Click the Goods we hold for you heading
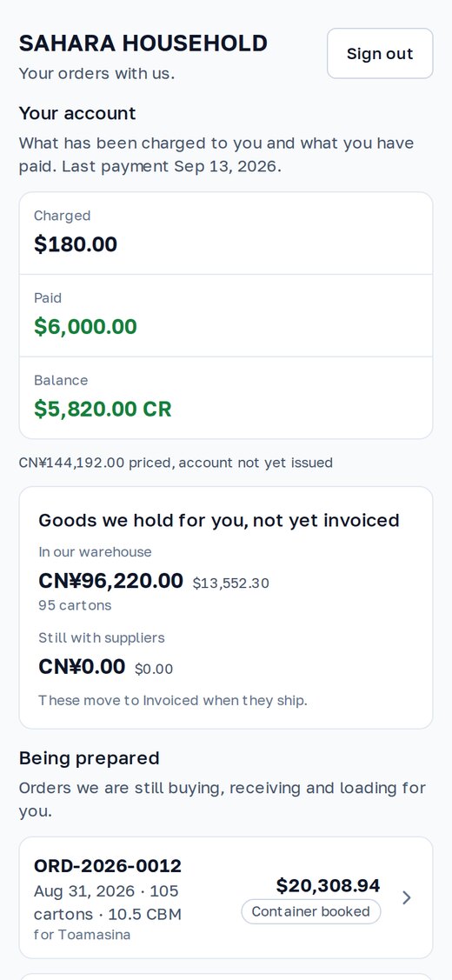This screenshot has height=980, width=452. point(219,520)
